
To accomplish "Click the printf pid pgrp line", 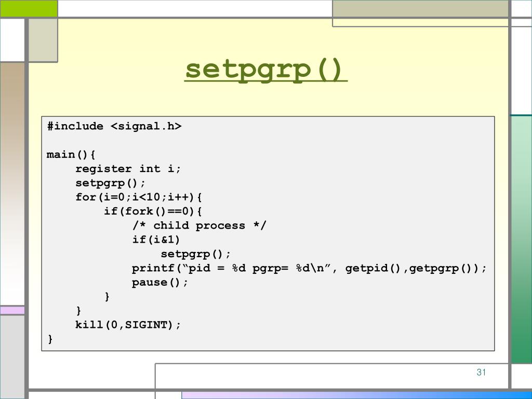I will (309, 269).
